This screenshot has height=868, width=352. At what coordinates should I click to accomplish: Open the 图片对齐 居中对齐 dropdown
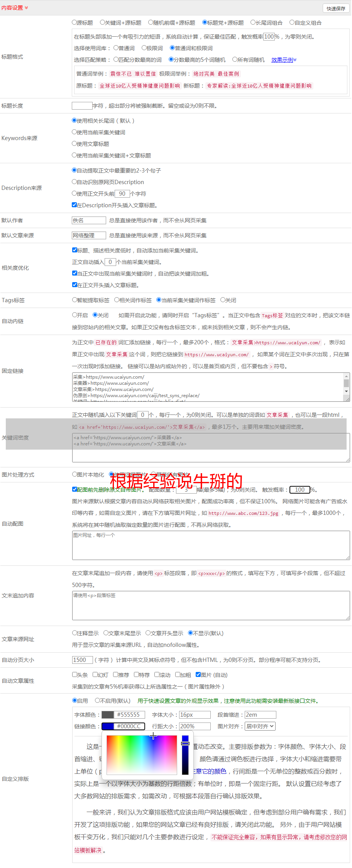click(261, 726)
